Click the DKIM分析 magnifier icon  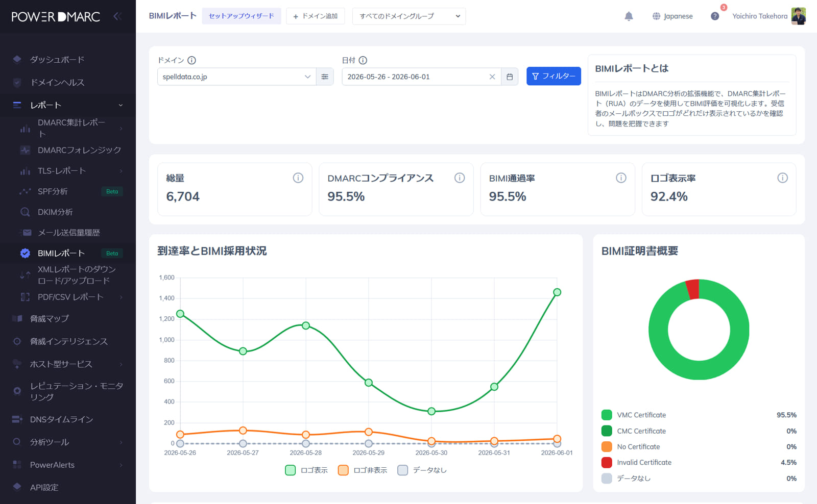coord(25,212)
